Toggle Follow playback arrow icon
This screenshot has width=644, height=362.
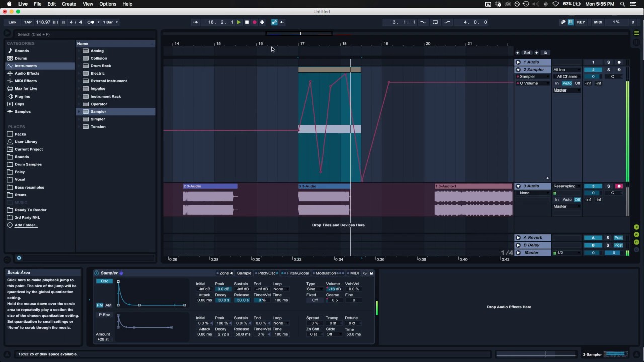196,22
